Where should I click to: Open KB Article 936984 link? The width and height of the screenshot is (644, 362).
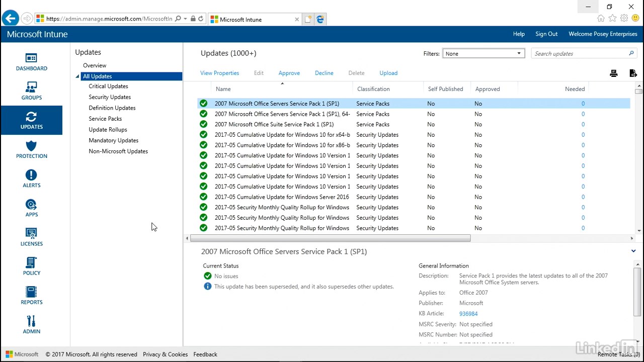coord(468,314)
